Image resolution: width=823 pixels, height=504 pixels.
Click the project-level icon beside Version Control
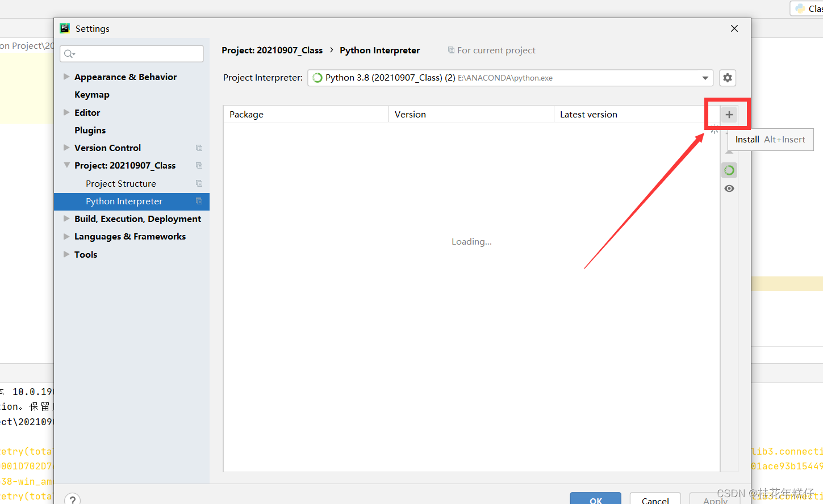(199, 148)
